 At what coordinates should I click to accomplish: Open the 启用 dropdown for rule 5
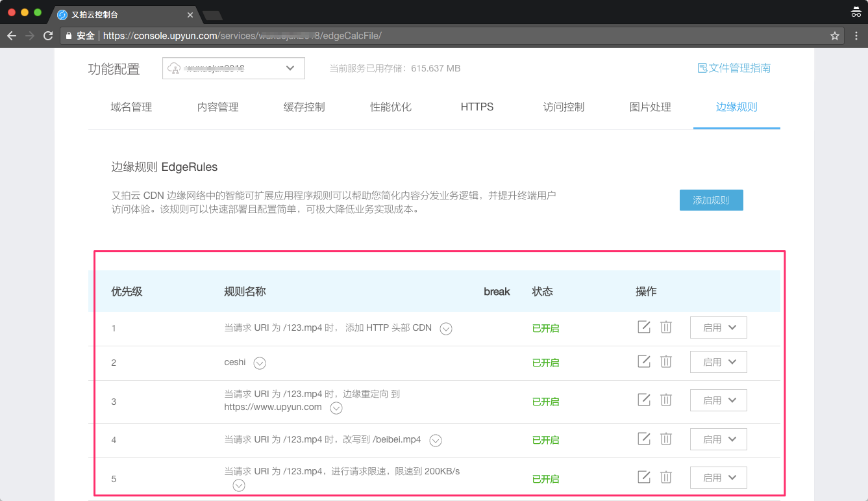[x=718, y=477]
